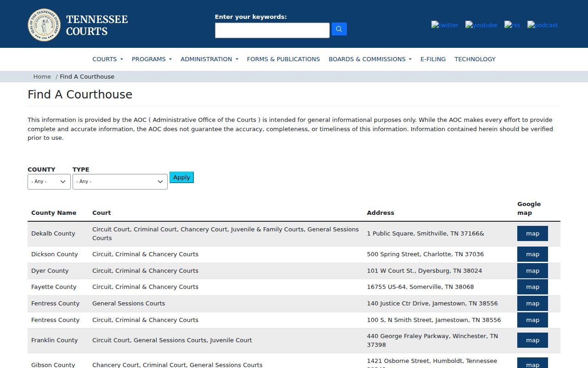Screen dimensions: 588x368
Task: Open map for Dickson County
Action: (532, 254)
